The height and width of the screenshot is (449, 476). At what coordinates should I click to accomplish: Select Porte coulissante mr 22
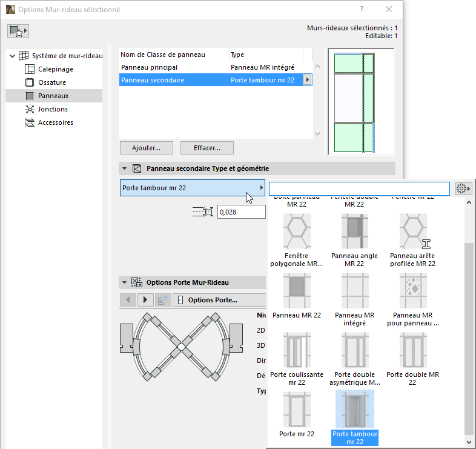pos(297,359)
